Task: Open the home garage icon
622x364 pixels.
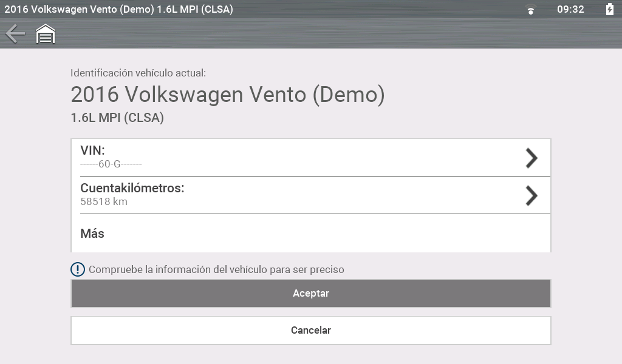Action: [x=46, y=34]
